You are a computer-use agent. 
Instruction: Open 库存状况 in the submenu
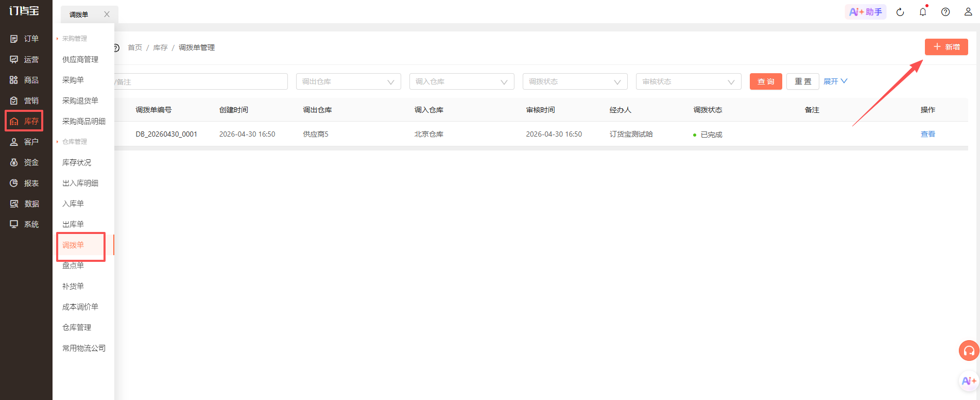tap(77, 162)
